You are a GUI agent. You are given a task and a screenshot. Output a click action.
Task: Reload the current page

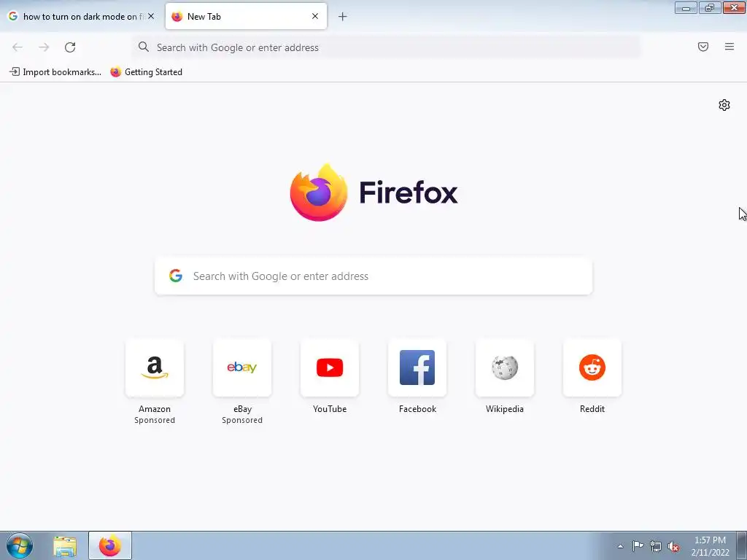tap(70, 47)
